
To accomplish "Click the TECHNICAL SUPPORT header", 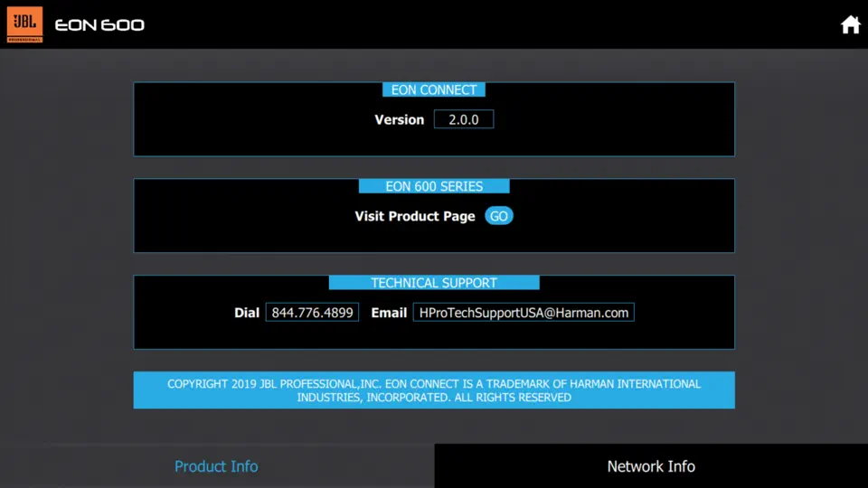I will pos(434,283).
